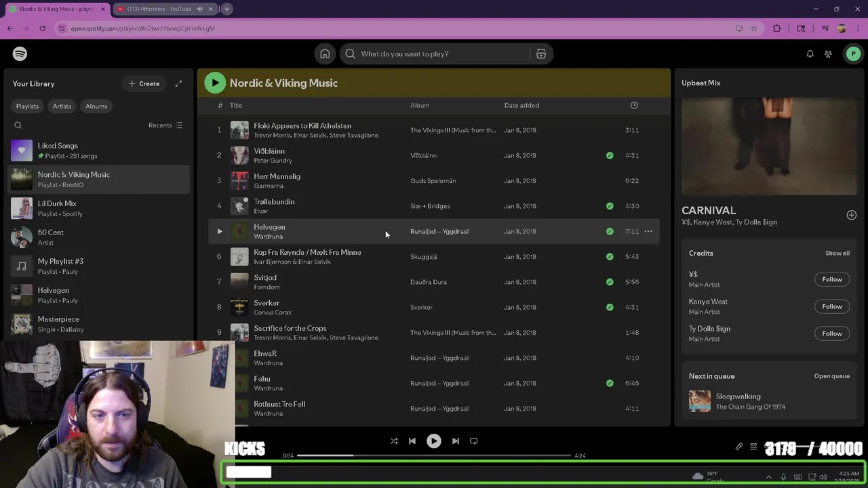The height and width of the screenshot is (488, 868).
Task: Play the Nordic & Viking Music playlist
Action: click(215, 83)
